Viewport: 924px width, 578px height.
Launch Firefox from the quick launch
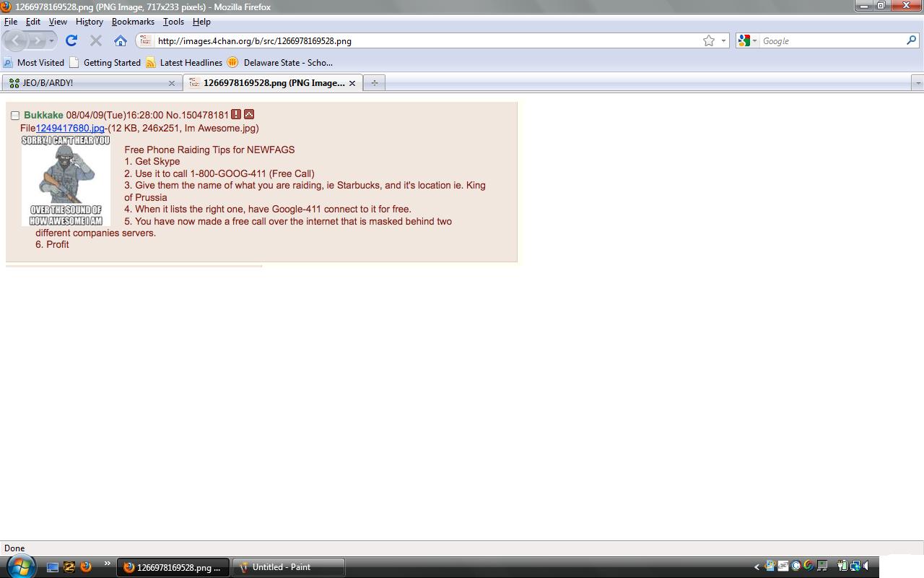click(86, 567)
